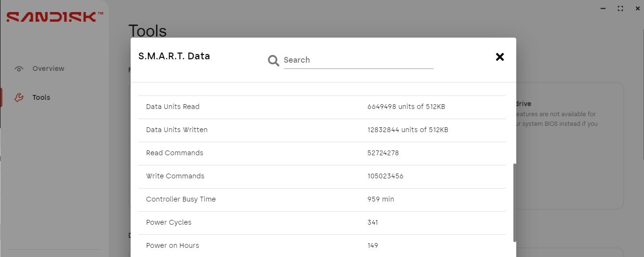This screenshot has height=257, width=644.
Task: Select the Tools menu item
Action: point(41,97)
